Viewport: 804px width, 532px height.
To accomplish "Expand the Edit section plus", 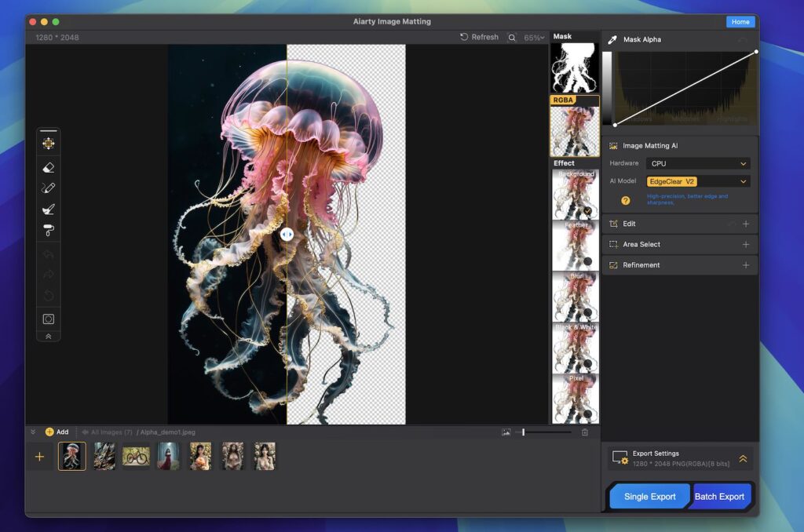I will coord(746,224).
